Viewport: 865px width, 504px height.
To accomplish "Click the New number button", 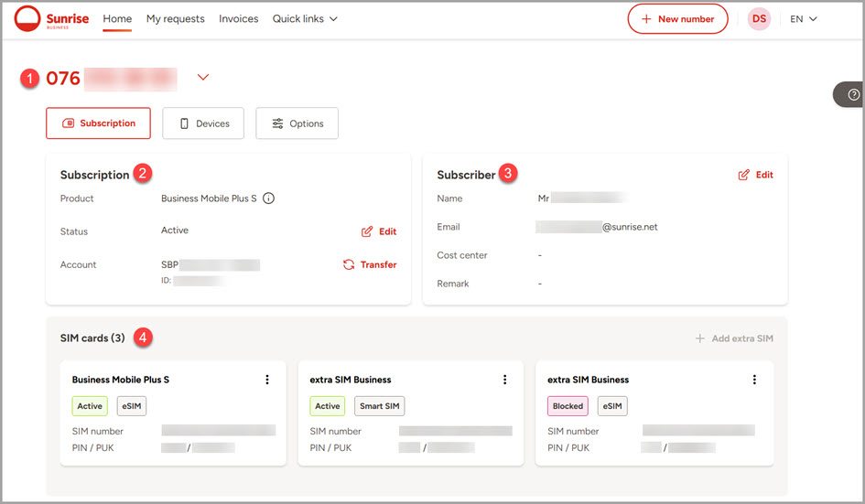I will pyautogui.click(x=677, y=19).
